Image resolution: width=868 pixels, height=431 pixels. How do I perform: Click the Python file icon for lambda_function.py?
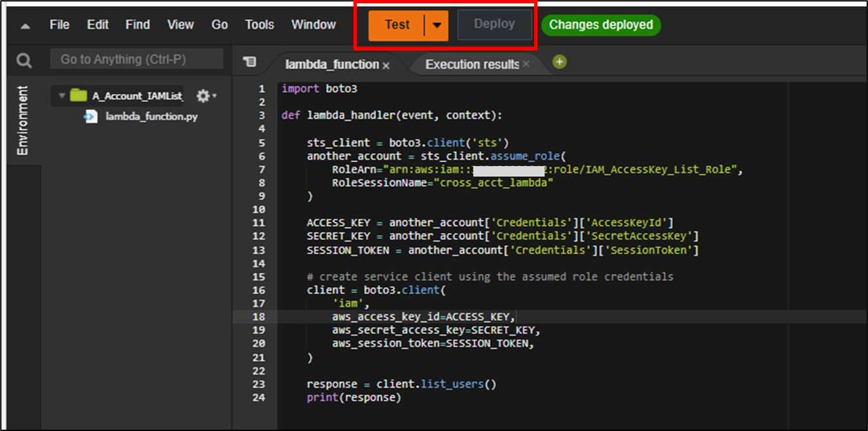[x=91, y=116]
